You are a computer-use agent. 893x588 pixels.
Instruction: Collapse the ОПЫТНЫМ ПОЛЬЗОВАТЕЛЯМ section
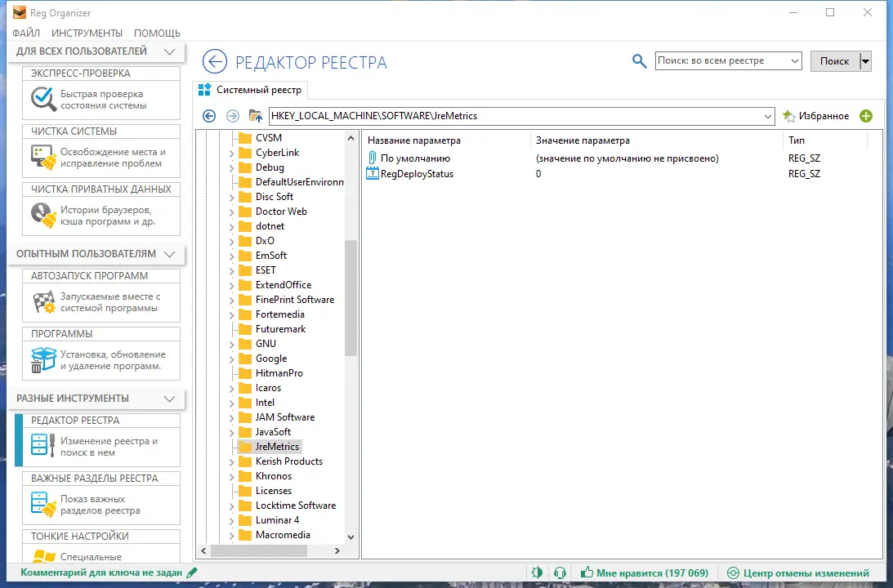[169, 254]
